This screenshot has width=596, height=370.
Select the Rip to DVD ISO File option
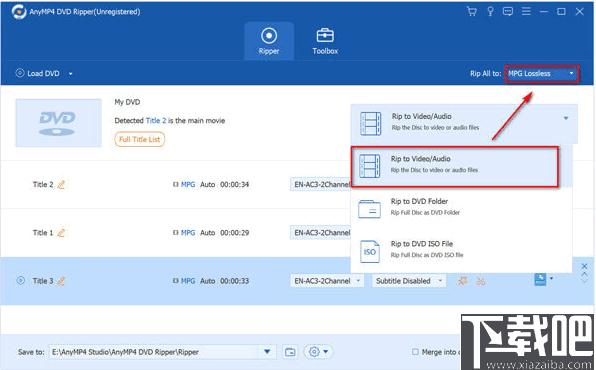coord(461,250)
